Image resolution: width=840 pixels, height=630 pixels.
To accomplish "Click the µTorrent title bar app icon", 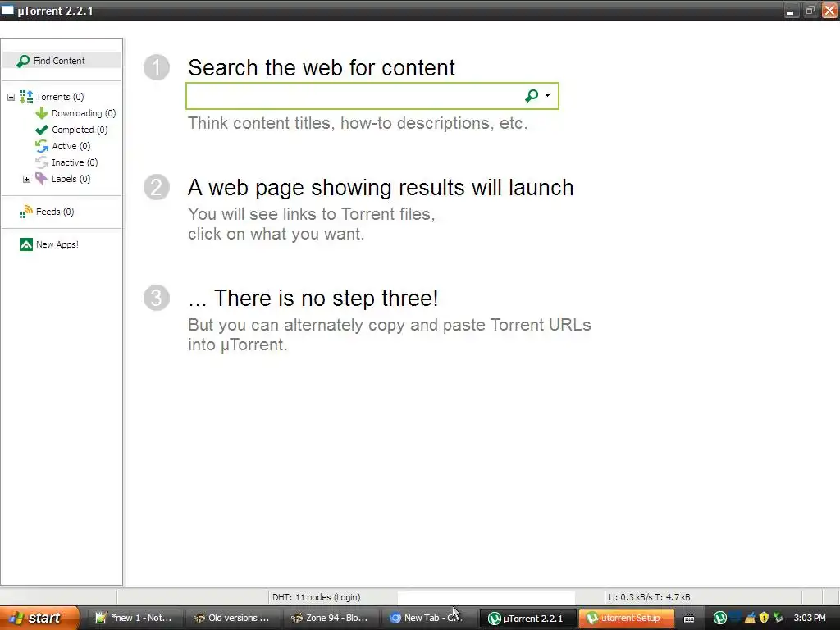I will 7,10.
